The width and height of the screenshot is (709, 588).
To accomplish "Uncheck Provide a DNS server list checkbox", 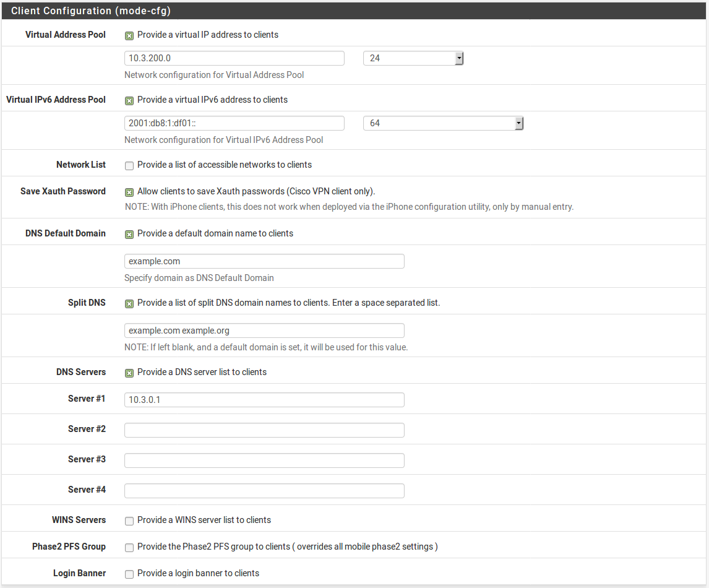I will point(129,373).
